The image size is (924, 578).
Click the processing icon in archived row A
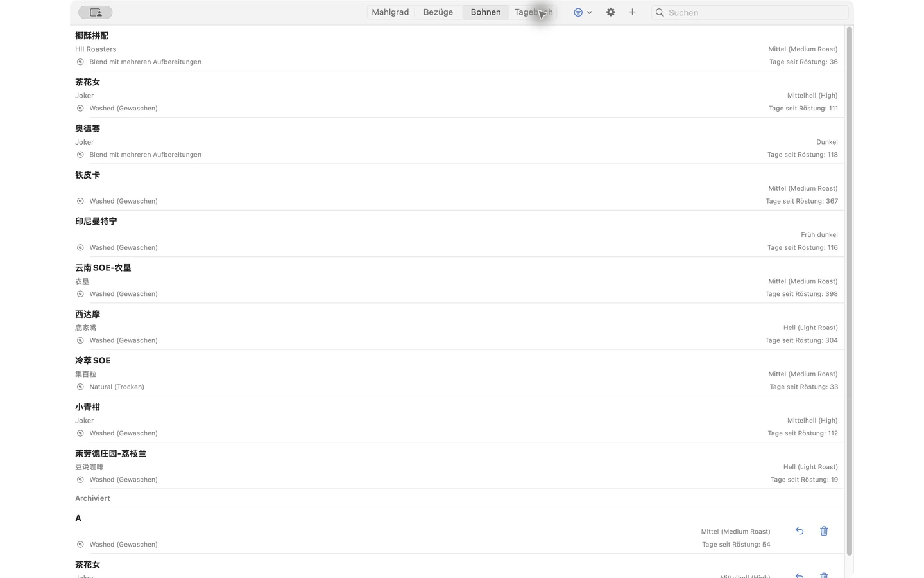(x=80, y=545)
